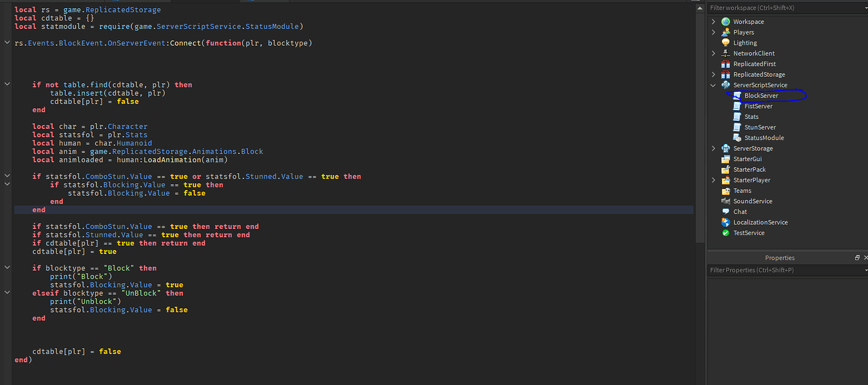Click the ReplicatedStorage icon

point(725,74)
